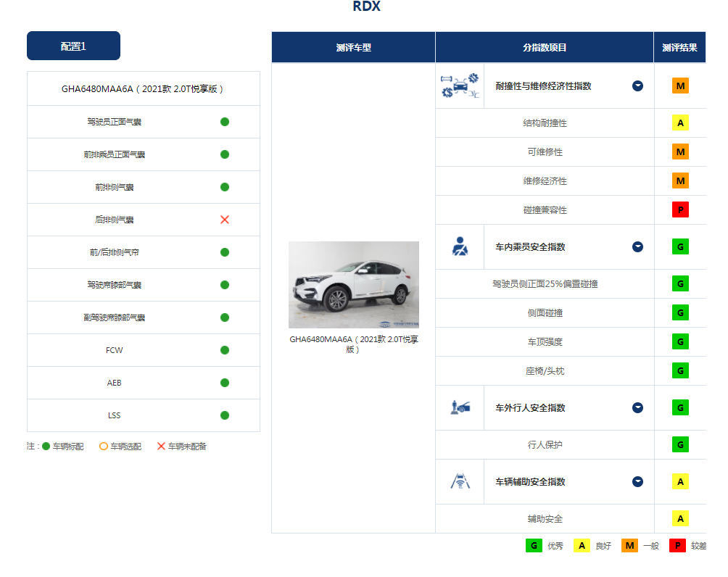Click the orange 车辆选配 legend circle
This screenshot has width=728, height=577.
[104, 446]
